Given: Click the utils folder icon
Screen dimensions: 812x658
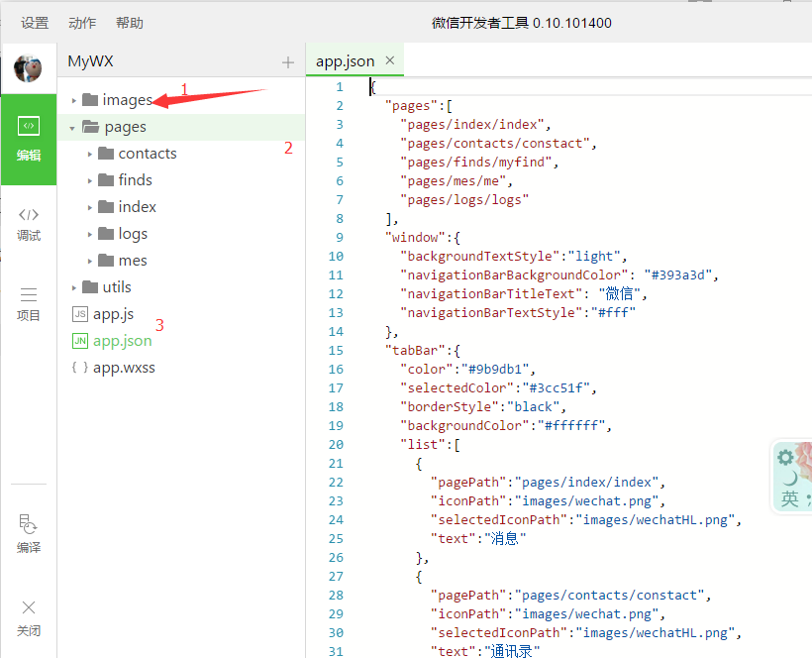Looking at the screenshot, I should 90,286.
